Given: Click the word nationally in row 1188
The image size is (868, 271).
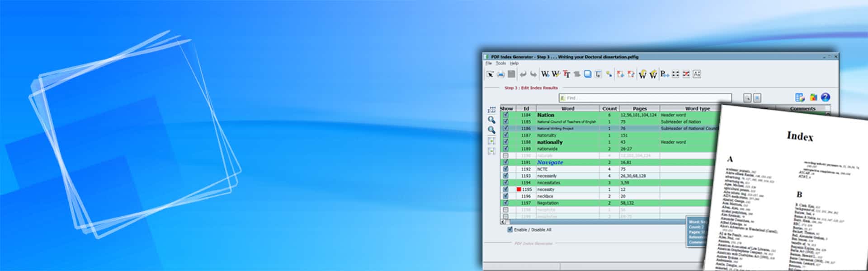Looking at the screenshot, I should coord(550,142).
